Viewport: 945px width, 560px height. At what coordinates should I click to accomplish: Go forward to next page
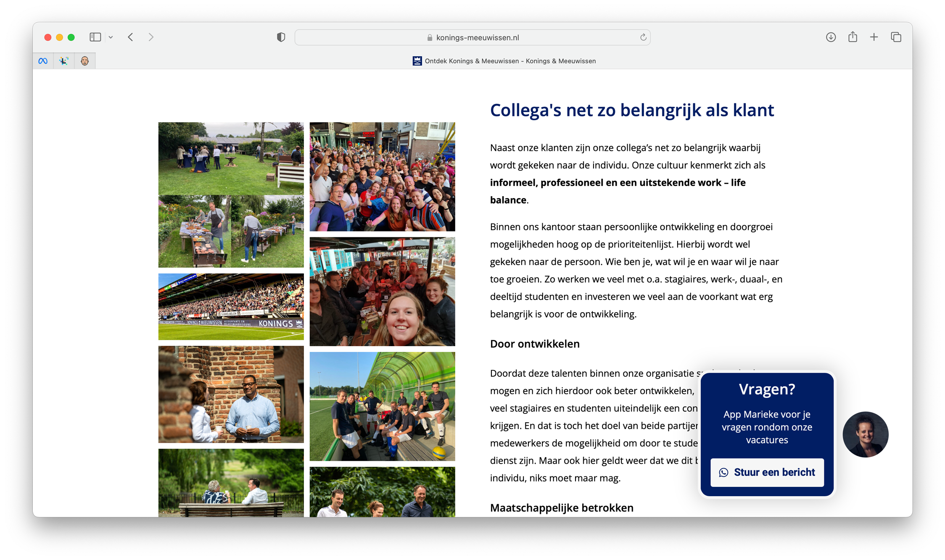tap(151, 37)
